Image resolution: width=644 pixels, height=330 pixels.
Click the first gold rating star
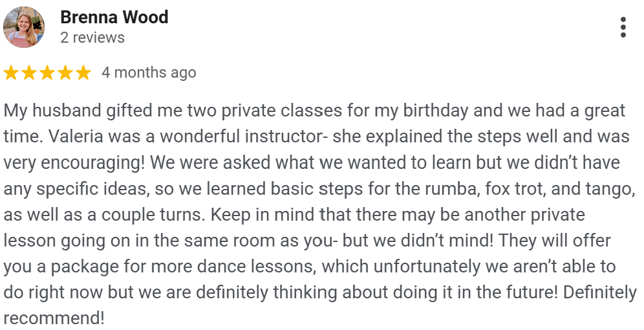[x=11, y=72]
